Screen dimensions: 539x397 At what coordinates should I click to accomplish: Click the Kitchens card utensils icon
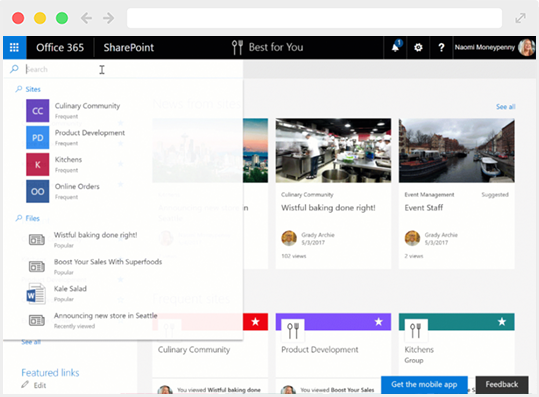416,330
